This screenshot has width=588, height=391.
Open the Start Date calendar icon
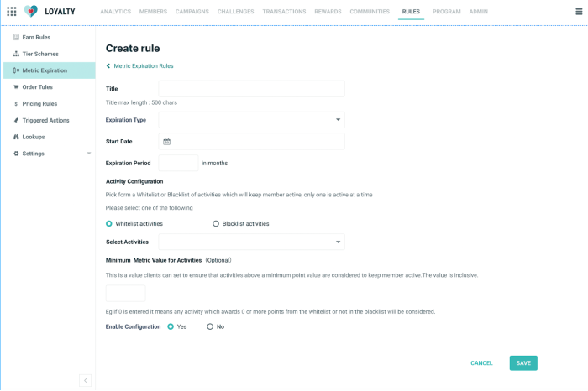point(167,142)
